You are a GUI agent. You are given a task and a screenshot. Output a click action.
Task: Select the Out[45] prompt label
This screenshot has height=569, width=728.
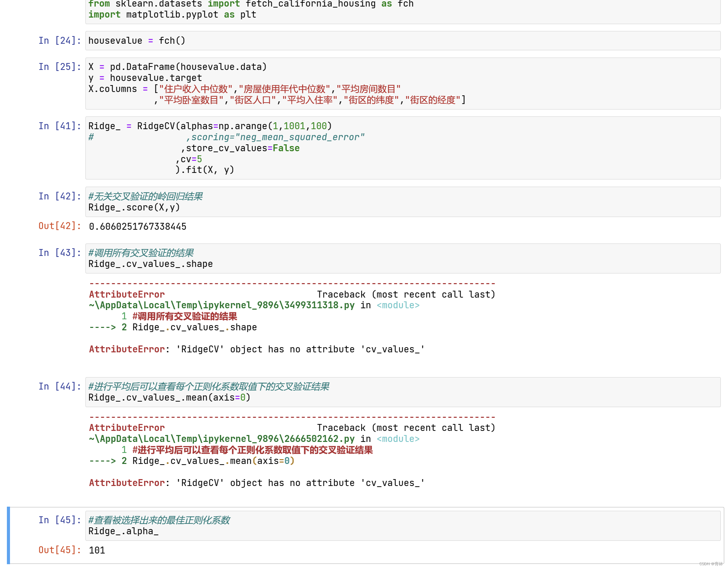tap(60, 550)
